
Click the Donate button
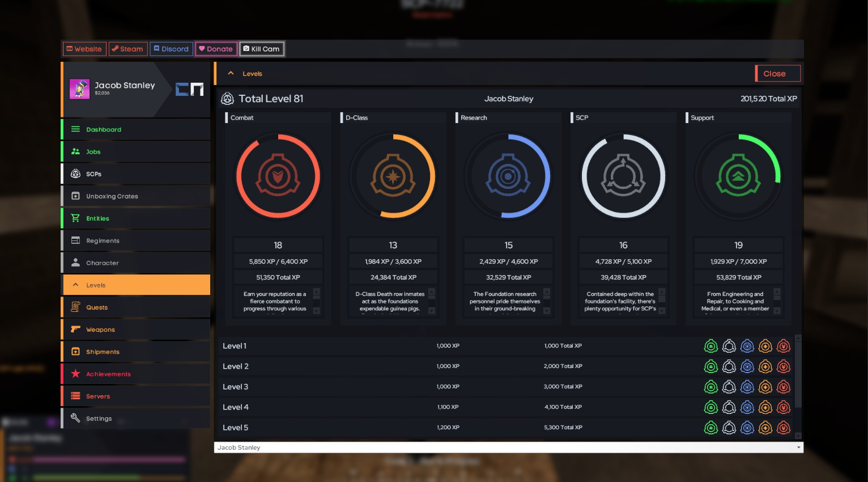tap(216, 49)
